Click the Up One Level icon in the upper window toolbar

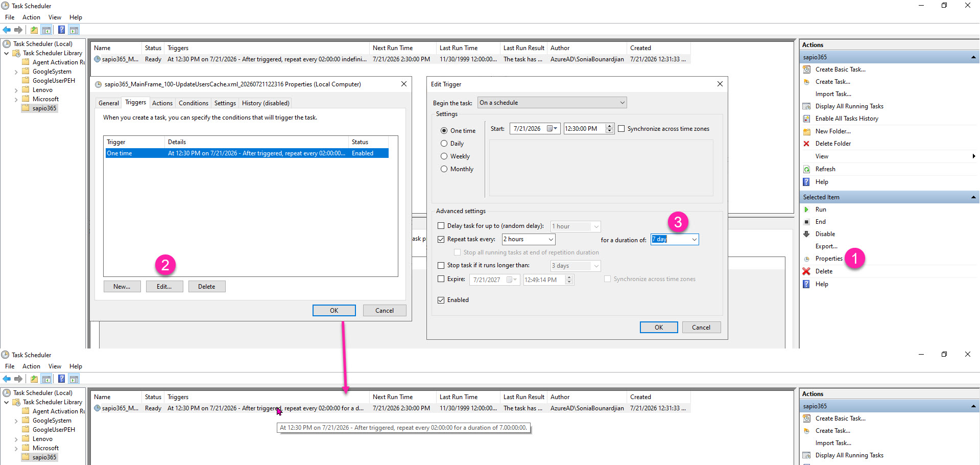tap(34, 30)
